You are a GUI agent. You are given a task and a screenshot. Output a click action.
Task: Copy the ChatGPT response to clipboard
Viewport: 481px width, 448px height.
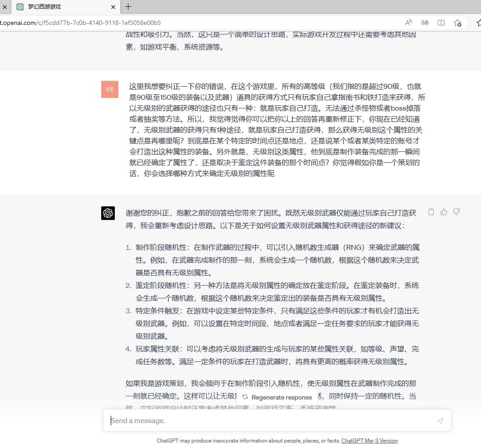[x=431, y=212]
